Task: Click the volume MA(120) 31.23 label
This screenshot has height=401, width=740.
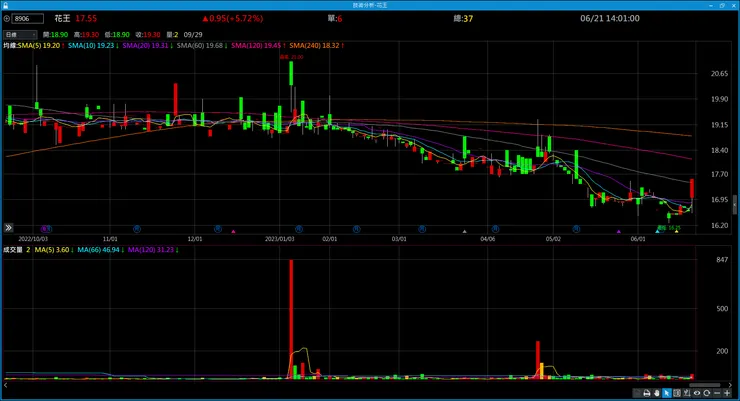Action: coord(153,250)
